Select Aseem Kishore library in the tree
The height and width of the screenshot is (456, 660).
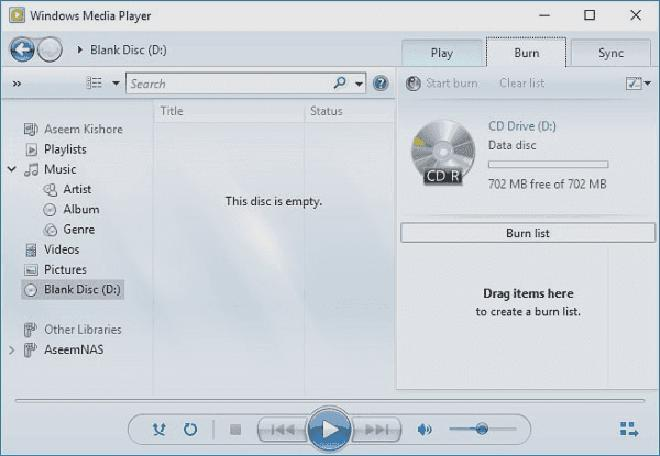pyautogui.click(x=83, y=129)
